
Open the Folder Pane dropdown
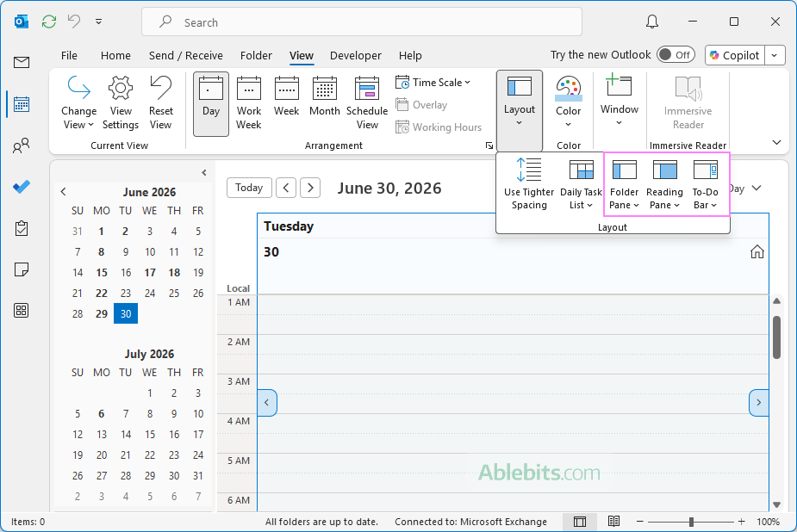[x=624, y=183]
